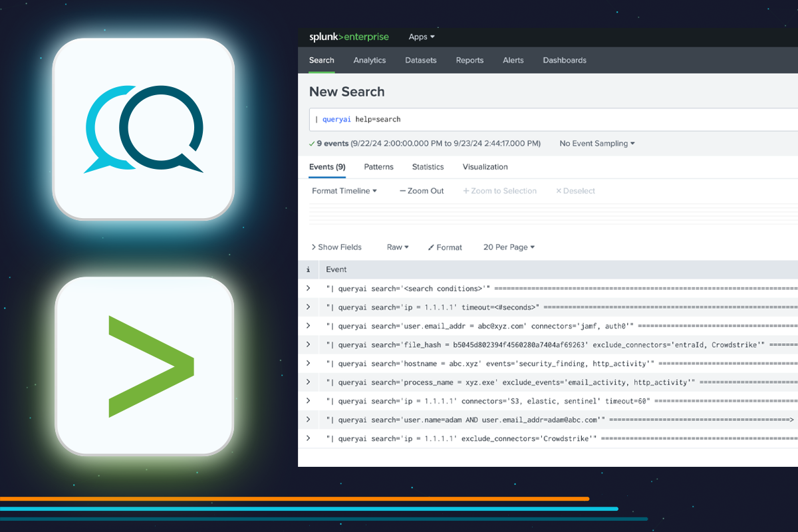Viewport: 798px width, 532px height.
Task: Expand the 'process_name = xyz.exe' event row
Action: pos(308,382)
